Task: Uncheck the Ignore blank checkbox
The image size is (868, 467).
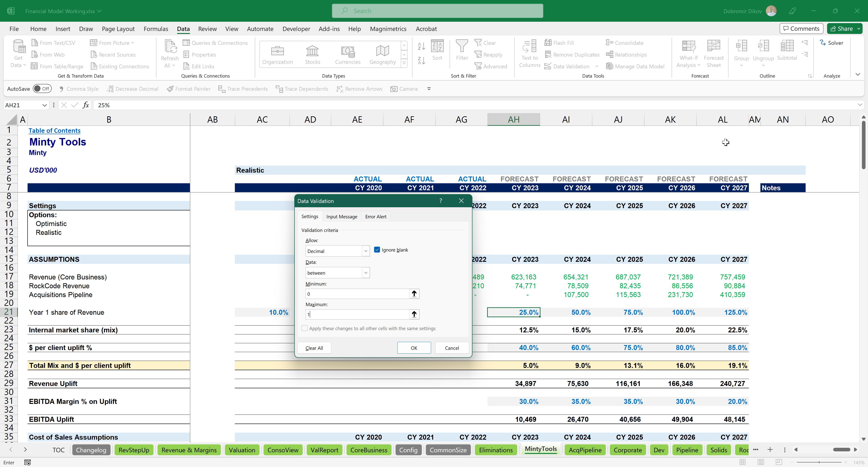Action: pyautogui.click(x=377, y=250)
